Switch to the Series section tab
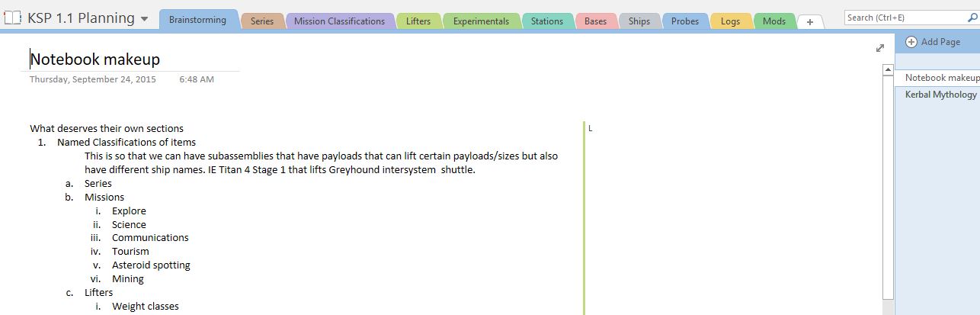Screen dimensions: 980x315 click(261, 21)
